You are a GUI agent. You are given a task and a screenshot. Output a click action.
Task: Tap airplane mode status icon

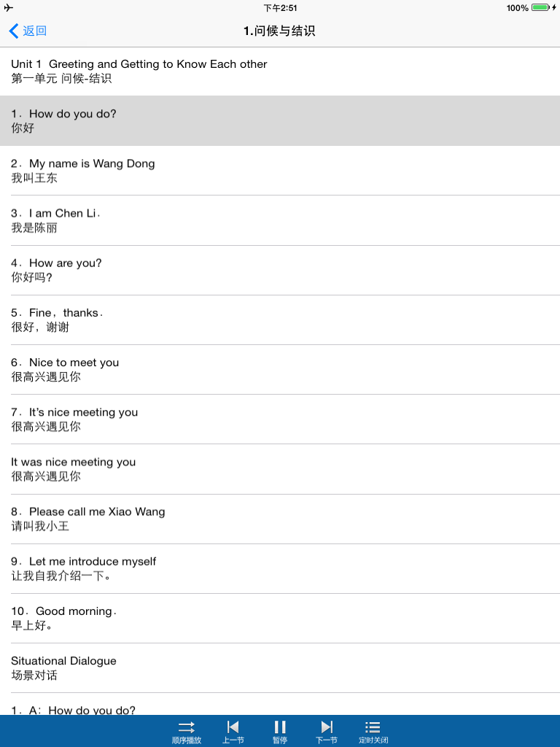point(9,7)
